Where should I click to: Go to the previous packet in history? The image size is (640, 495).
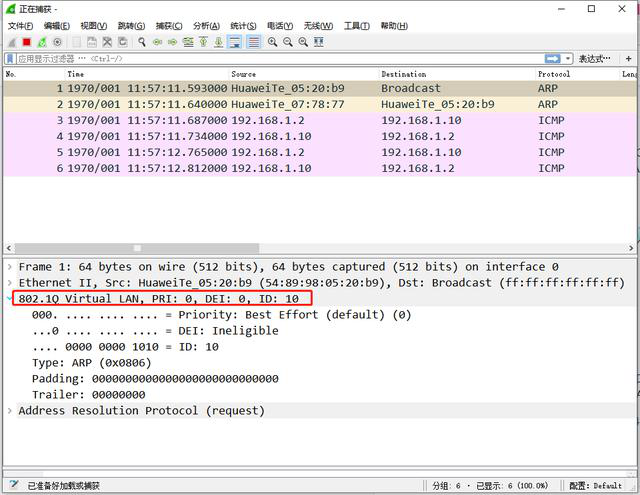158,42
